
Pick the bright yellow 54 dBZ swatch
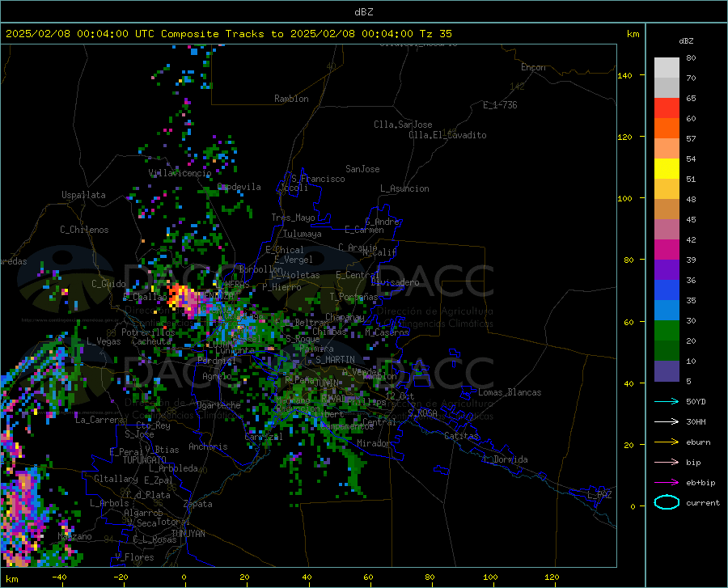pyautogui.click(x=667, y=169)
